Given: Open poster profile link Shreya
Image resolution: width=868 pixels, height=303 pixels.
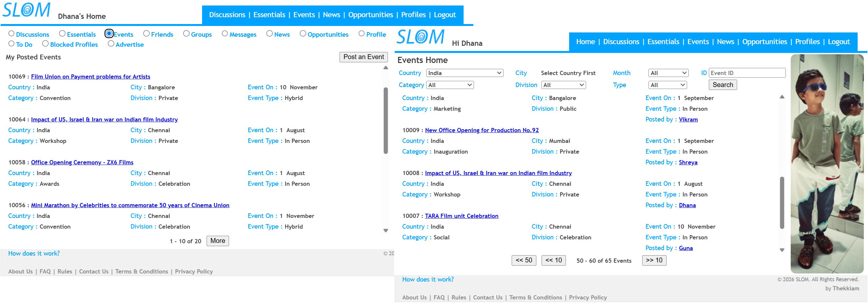Looking at the screenshot, I should coord(688,162).
